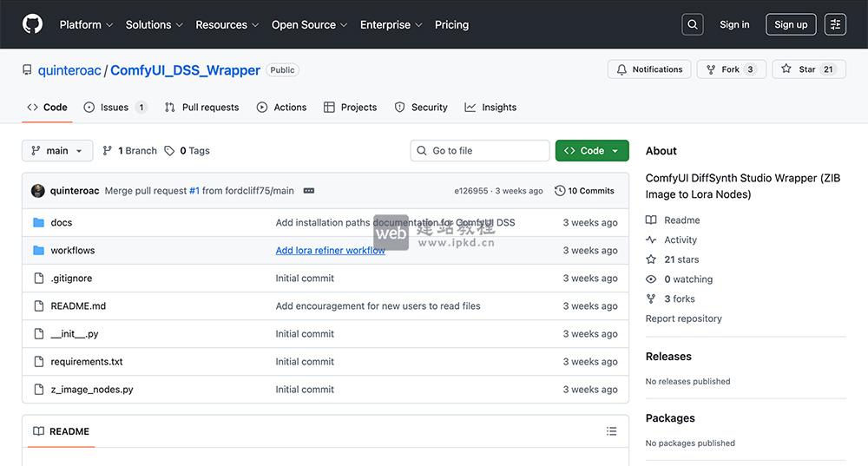
Task: Switch to the Projects tab
Action: tap(351, 108)
